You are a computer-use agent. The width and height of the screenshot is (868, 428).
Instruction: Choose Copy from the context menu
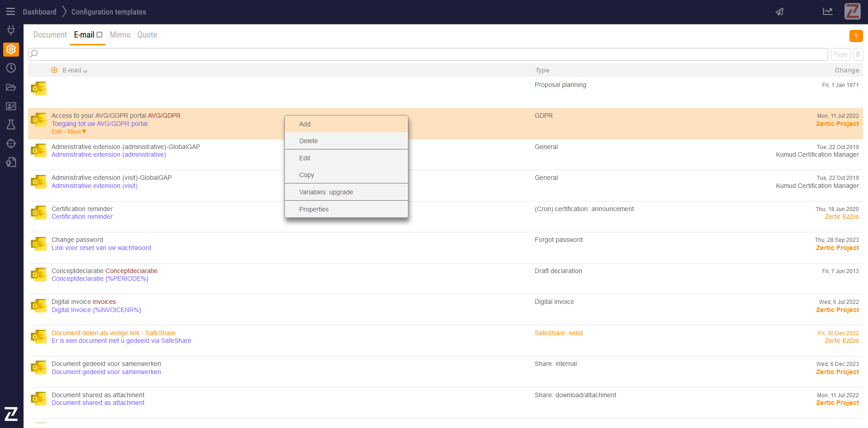click(307, 175)
